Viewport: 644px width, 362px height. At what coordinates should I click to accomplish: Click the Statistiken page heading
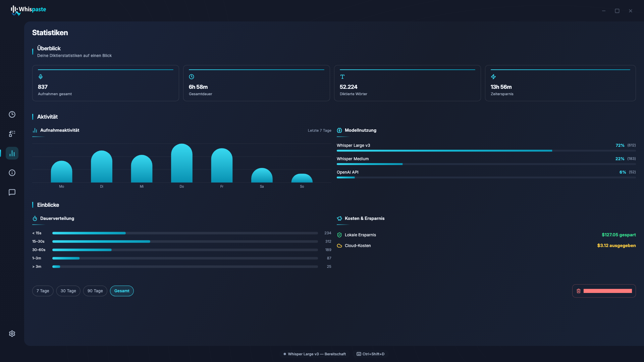pos(50,33)
